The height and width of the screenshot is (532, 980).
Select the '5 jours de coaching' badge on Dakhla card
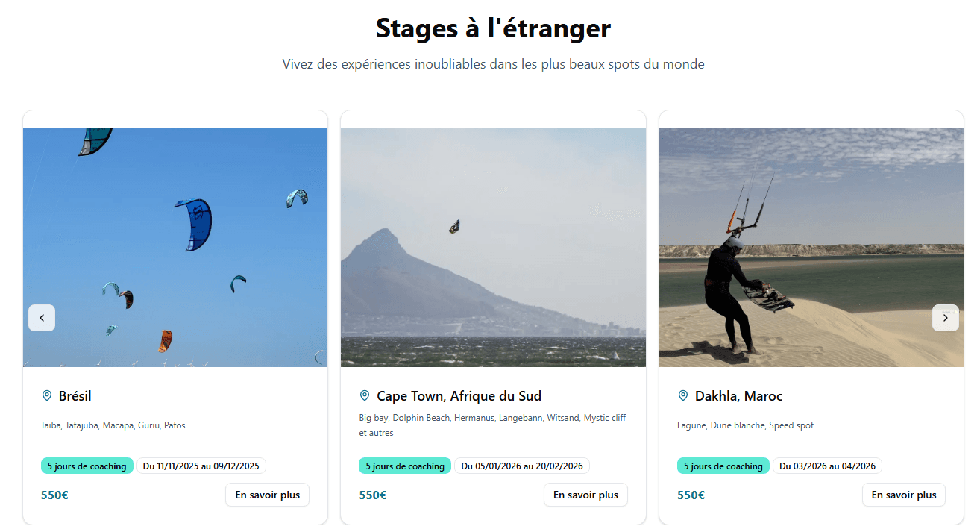point(723,466)
